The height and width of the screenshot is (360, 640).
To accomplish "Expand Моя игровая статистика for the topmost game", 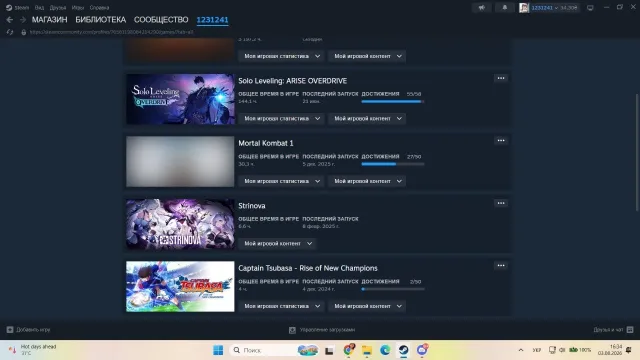I will pos(282,56).
